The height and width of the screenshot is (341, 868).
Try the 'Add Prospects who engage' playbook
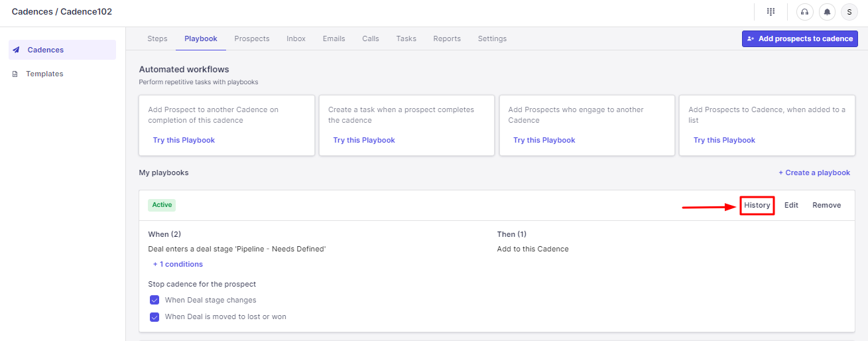pos(544,140)
